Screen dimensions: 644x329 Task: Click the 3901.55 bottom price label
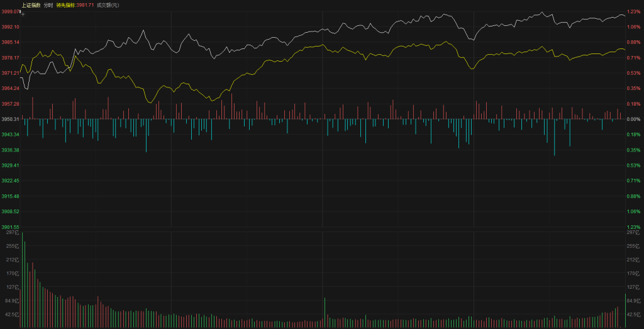point(11,227)
